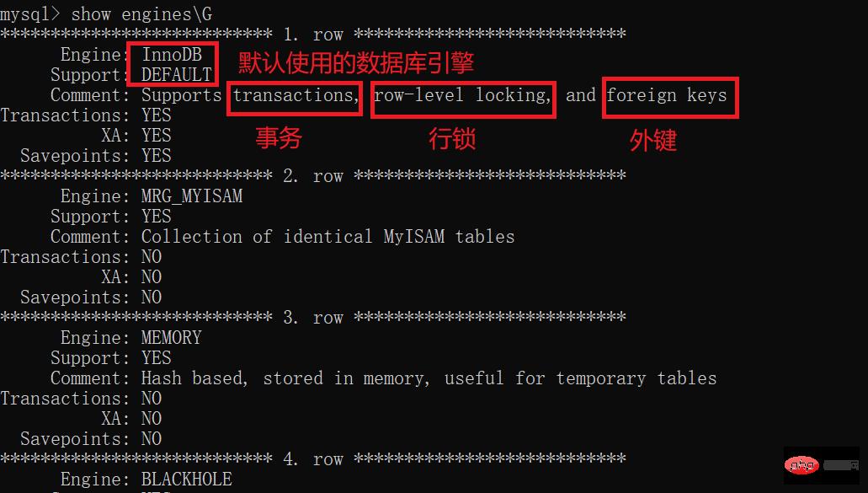Viewport: 868px width, 493px height.
Task: Click the Hash based memory comment text
Action: pos(429,378)
